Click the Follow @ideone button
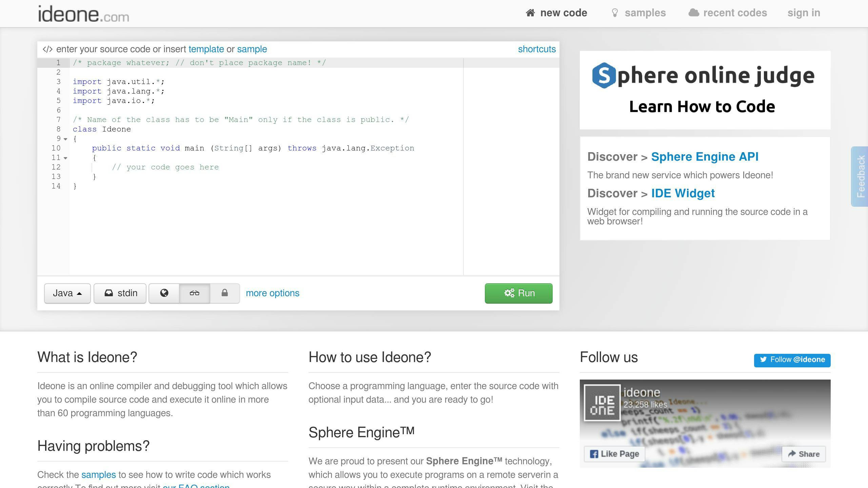The width and height of the screenshot is (868, 488). point(792,360)
